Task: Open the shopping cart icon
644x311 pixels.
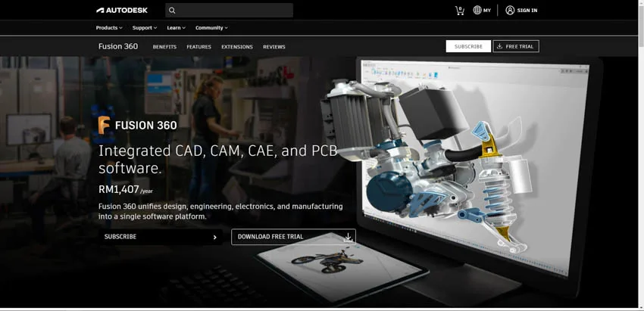Action: [460, 11]
